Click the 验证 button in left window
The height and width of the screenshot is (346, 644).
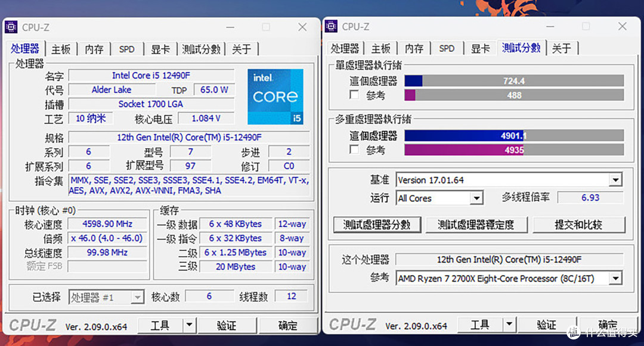[227, 326]
